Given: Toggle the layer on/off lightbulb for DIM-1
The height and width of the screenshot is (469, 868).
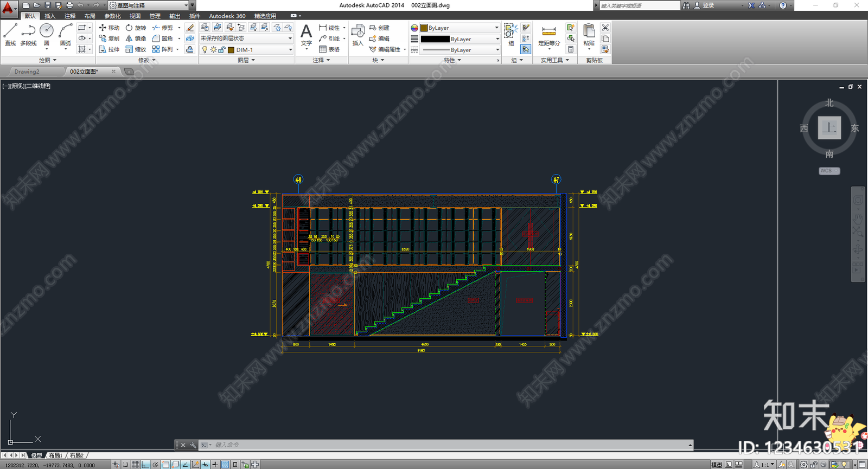Looking at the screenshot, I should [205, 50].
